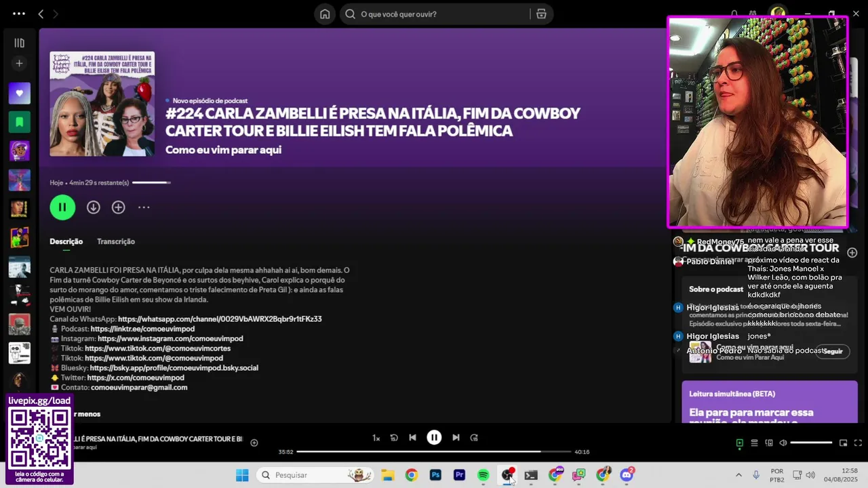Screen dimensions: 868x488
Task: Open the Leitura simultânea (BETA) card
Action: (770, 402)
